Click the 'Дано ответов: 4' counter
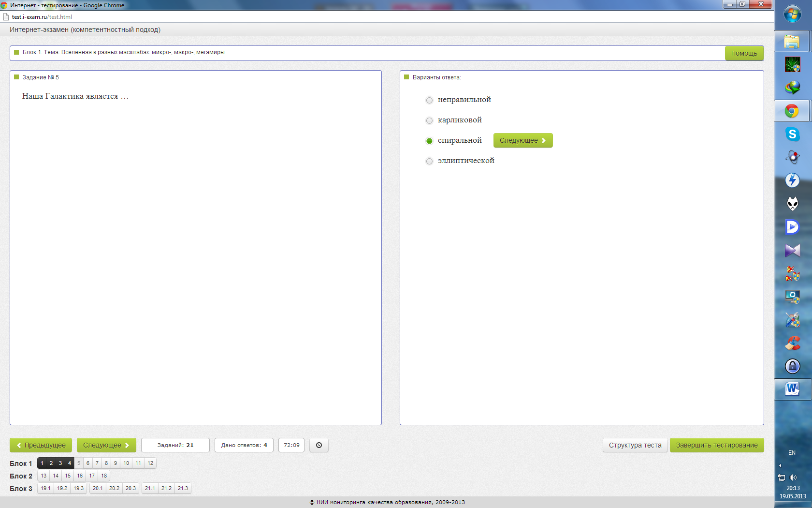The image size is (812, 508). click(x=244, y=445)
